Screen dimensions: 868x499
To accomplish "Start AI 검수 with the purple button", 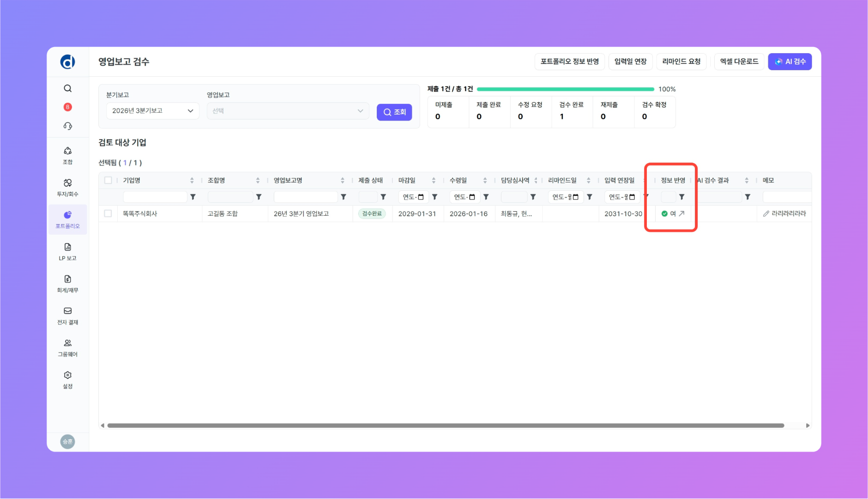I will click(790, 61).
